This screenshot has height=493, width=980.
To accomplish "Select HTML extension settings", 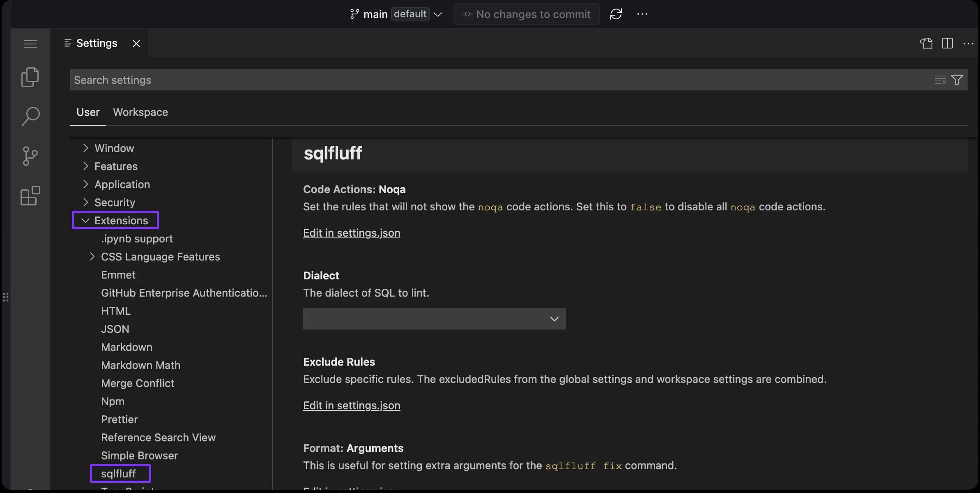I will (116, 311).
